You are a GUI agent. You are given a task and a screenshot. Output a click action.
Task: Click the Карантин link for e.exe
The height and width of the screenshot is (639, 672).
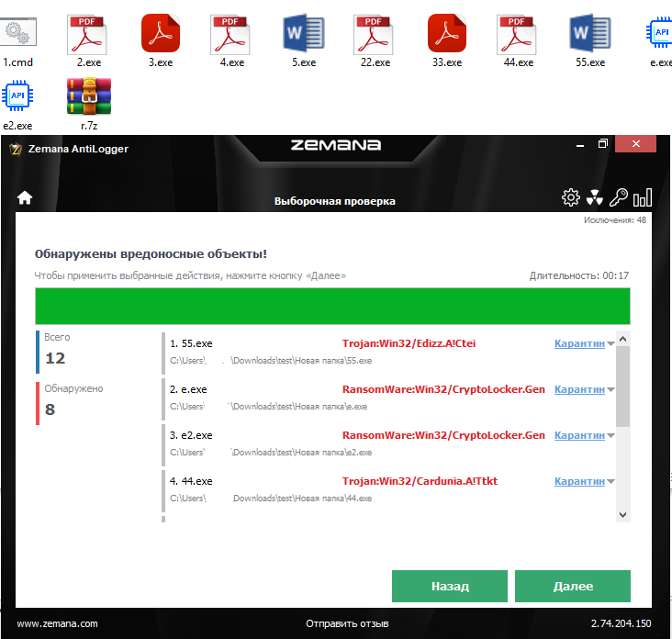click(579, 389)
